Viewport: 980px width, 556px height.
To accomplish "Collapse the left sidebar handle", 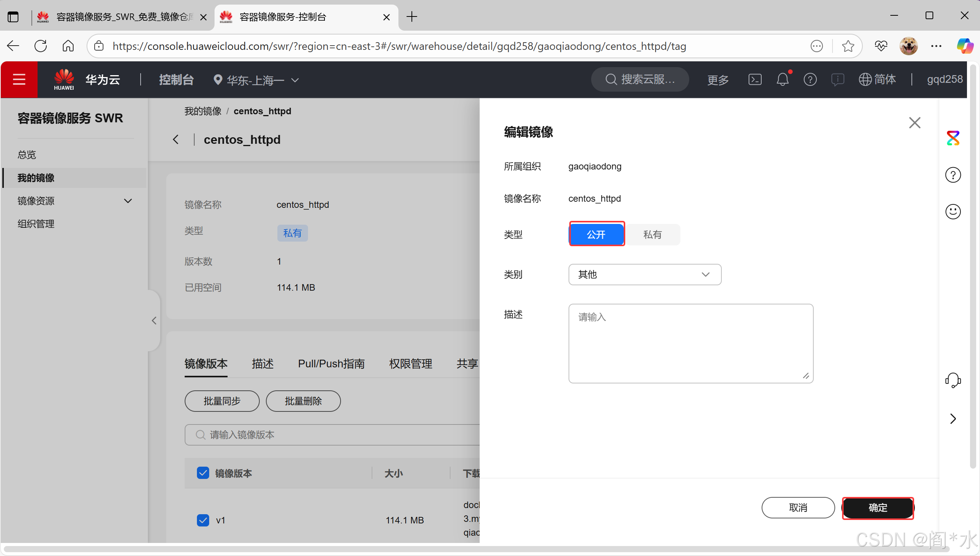I will (154, 321).
